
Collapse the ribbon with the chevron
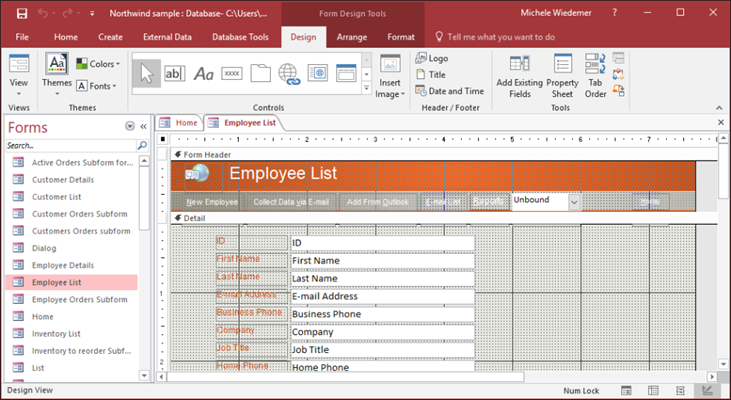point(719,108)
